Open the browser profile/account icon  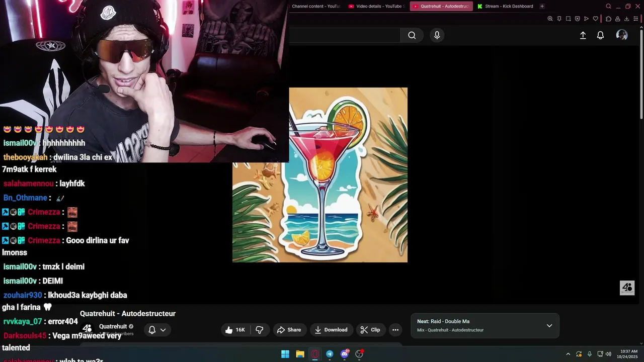[617, 19]
